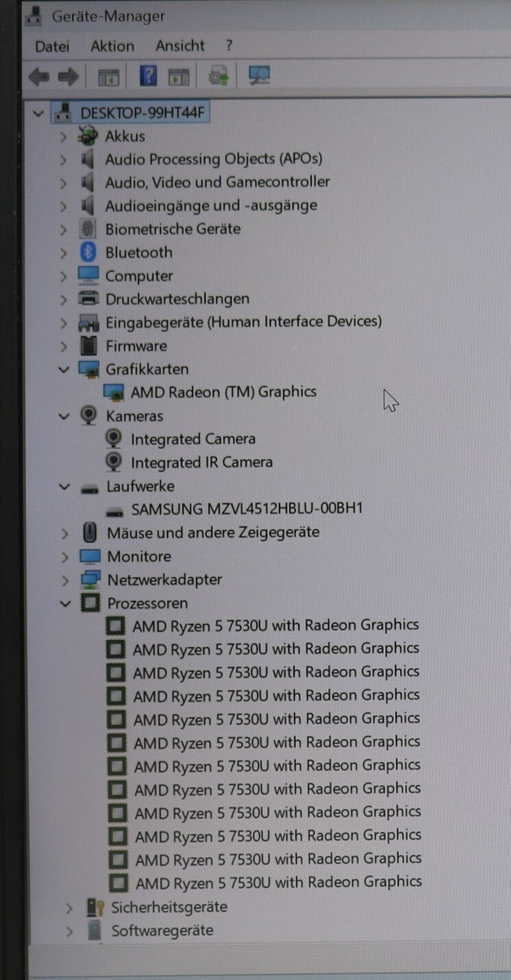Screen dimensions: 511x980
Task: Collapse the Grafikkarten category
Action: [64, 369]
